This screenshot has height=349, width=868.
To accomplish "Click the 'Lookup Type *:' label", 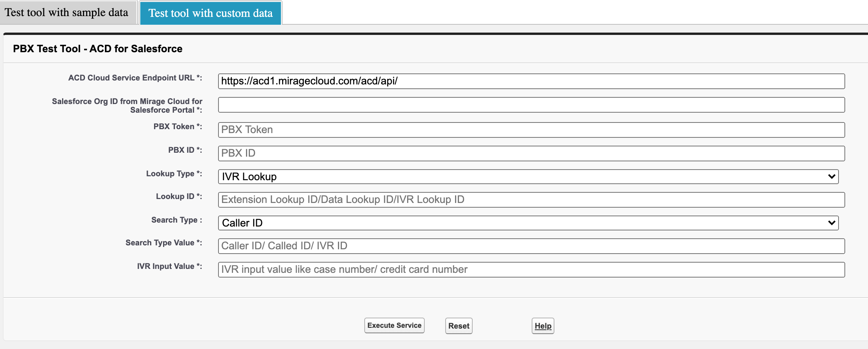I will pos(174,174).
